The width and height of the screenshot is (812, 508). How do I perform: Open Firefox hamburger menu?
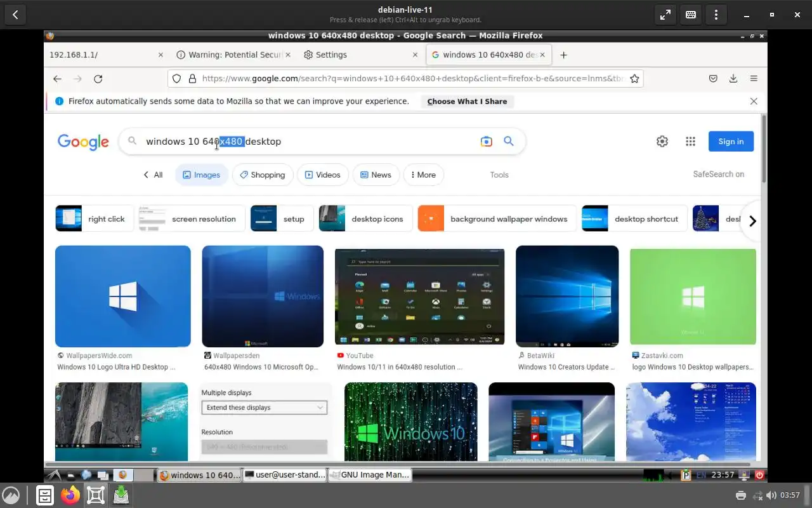pyautogui.click(x=754, y=79)
